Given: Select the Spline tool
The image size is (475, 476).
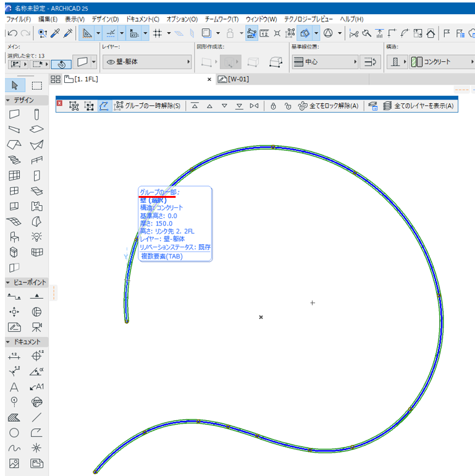Looking at the screenshot, I should click(x=14, y=448).
